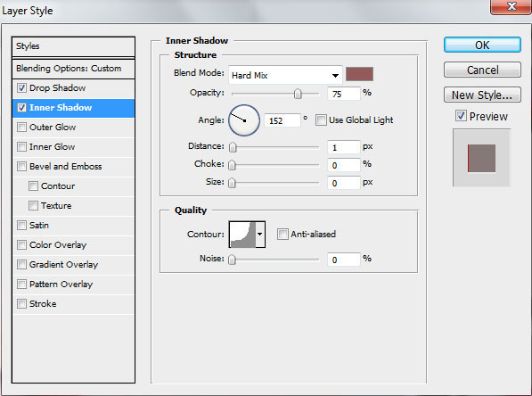
Task: Toggle the Preview checkbox
Action: 461,116
